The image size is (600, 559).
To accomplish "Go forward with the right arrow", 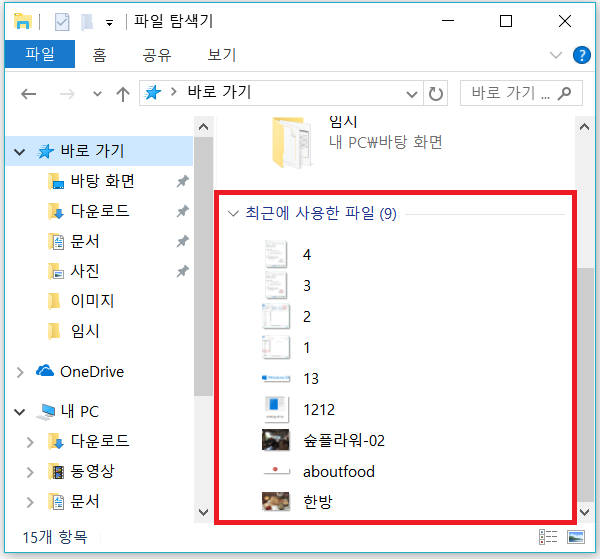I will pos(67,93).
